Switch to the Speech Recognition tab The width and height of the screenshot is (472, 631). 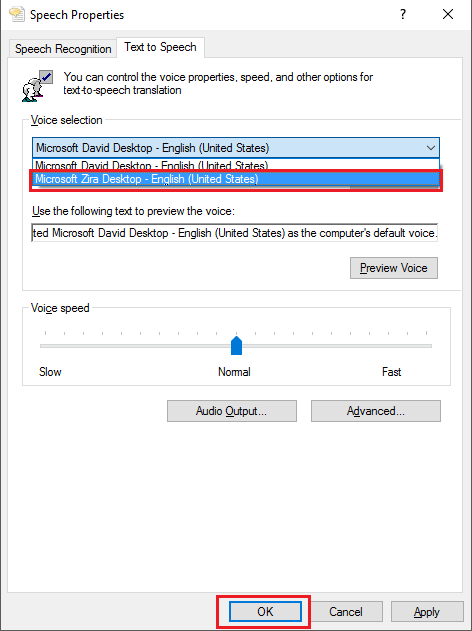point(63,49)
